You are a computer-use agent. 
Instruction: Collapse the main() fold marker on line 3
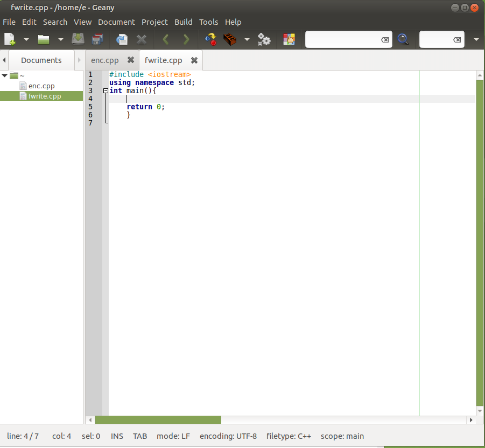pos(106,90)
